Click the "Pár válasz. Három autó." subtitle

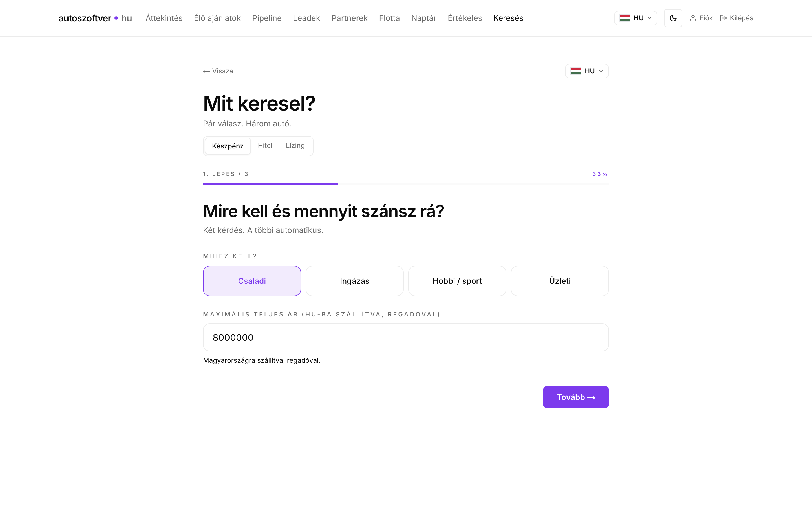[247, 124]
